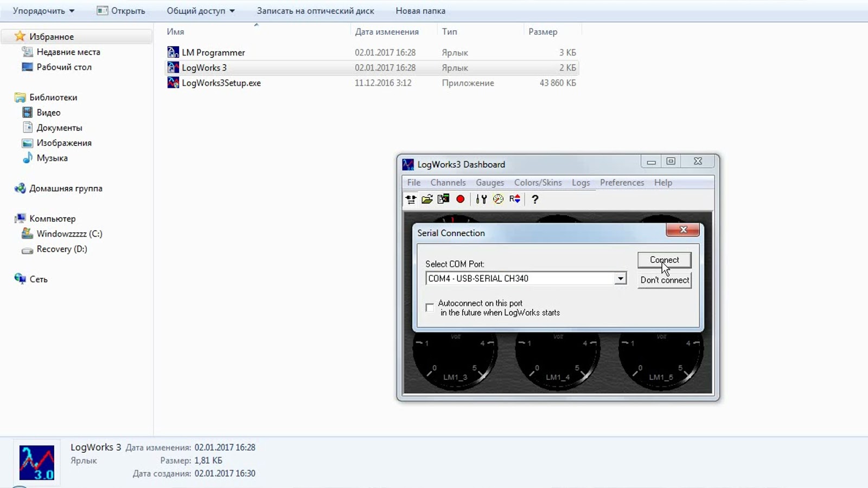The width and height of the screenshot is (868, 488).
Task: Click the Приложение type cell
Action: pos(468,83)
